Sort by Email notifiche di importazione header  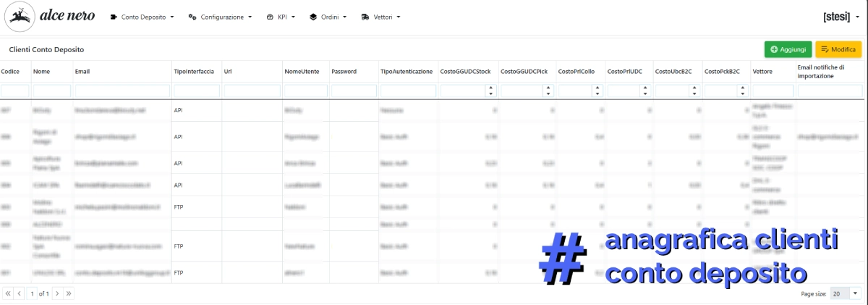click(x=820, y=72)
